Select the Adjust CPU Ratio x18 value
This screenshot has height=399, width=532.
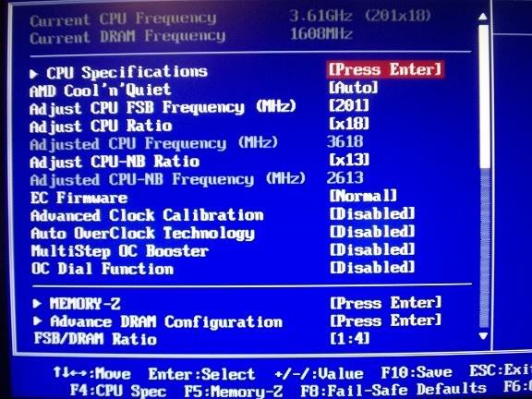(x=349, y=124)
